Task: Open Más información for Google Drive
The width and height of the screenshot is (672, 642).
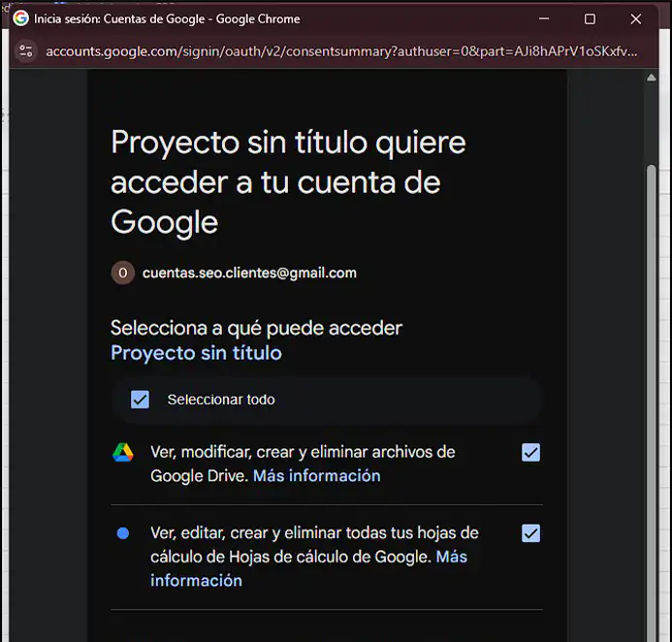Action: click(317, 476)
